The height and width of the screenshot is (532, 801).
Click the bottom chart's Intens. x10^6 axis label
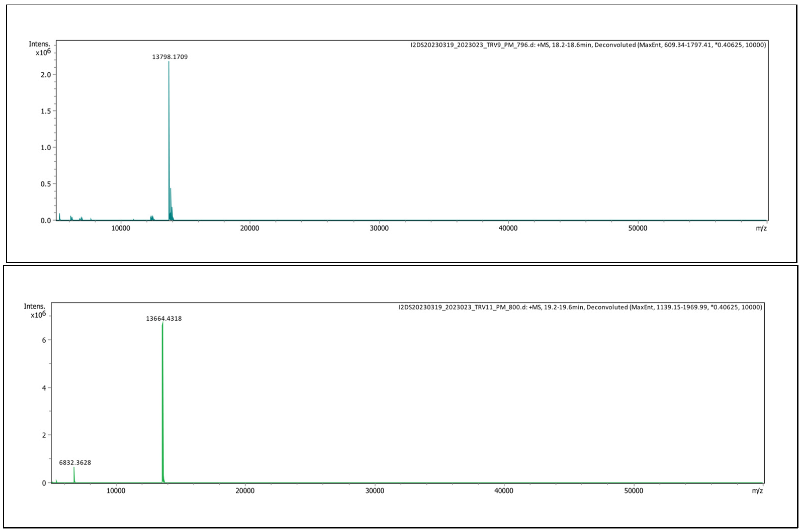tap(35, 310)
